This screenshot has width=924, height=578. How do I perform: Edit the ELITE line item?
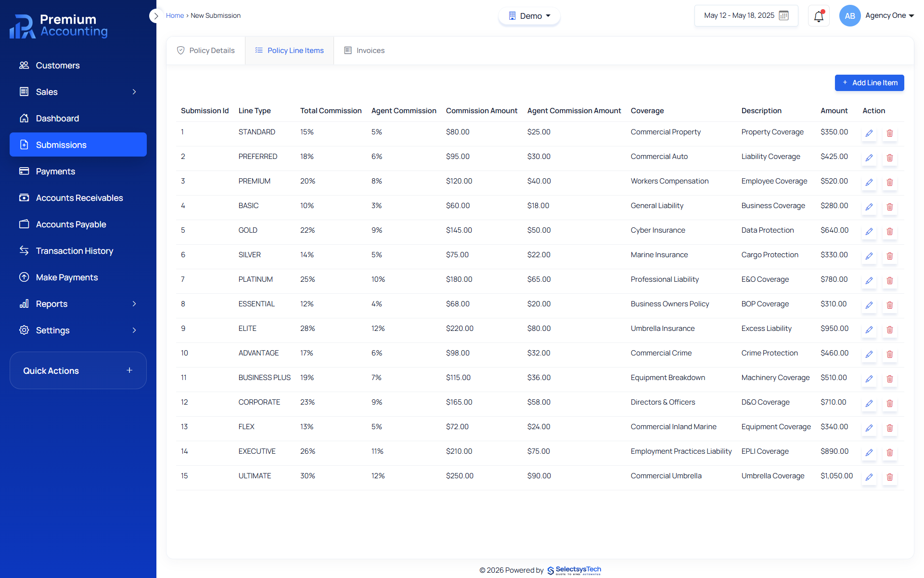pyautogui.click(x=869, y=330)
